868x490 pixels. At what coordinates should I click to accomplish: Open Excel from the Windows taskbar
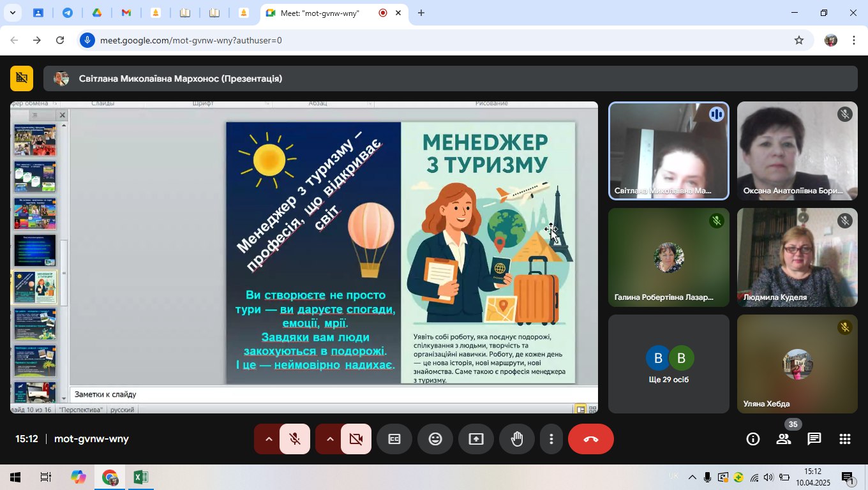pos(141,477)
